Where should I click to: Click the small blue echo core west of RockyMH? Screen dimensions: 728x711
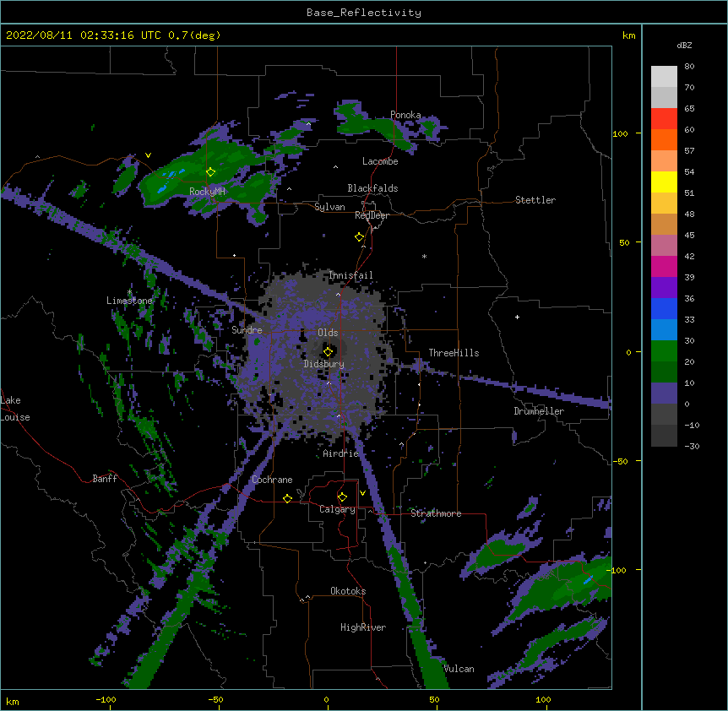tap(162, 190)
